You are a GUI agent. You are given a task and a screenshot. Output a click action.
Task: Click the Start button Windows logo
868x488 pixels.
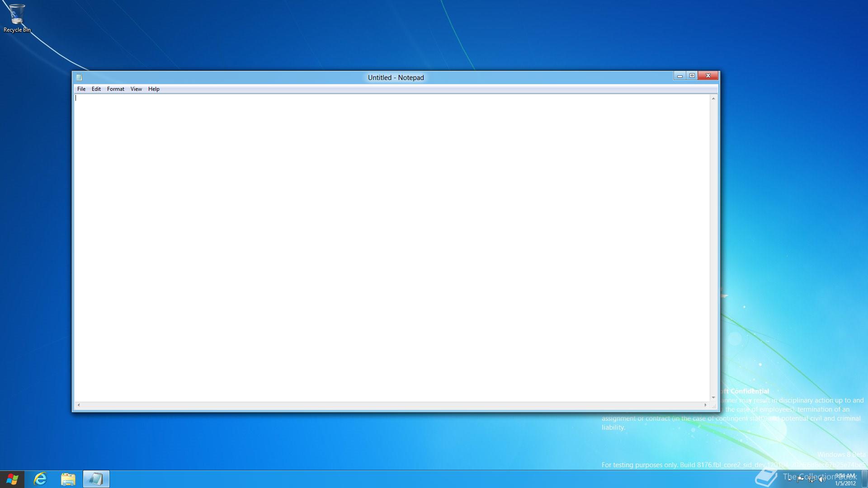click(12, 479)
